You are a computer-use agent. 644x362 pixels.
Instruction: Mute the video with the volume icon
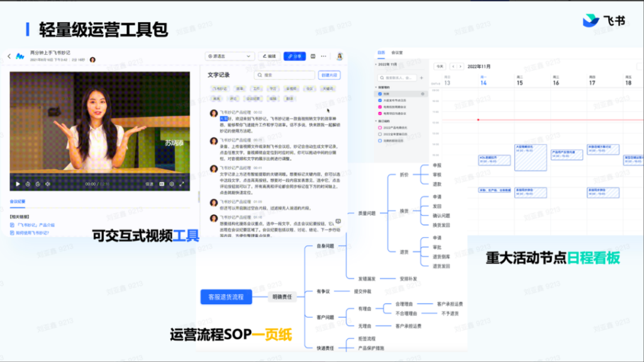47,184
